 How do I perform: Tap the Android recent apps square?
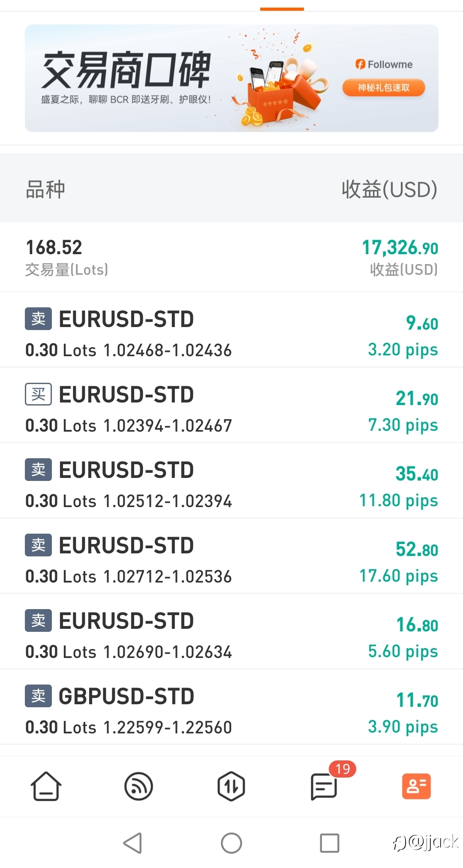(x=329, y=843)
